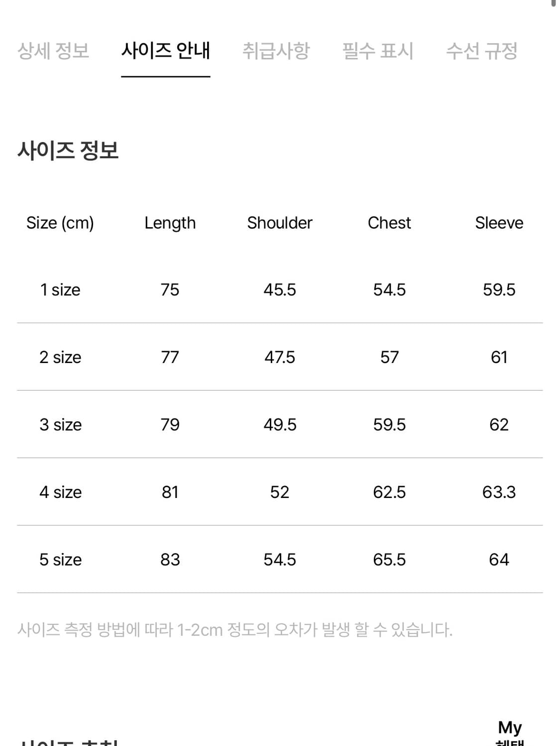Click the Shoulder column header

point(280,223)
